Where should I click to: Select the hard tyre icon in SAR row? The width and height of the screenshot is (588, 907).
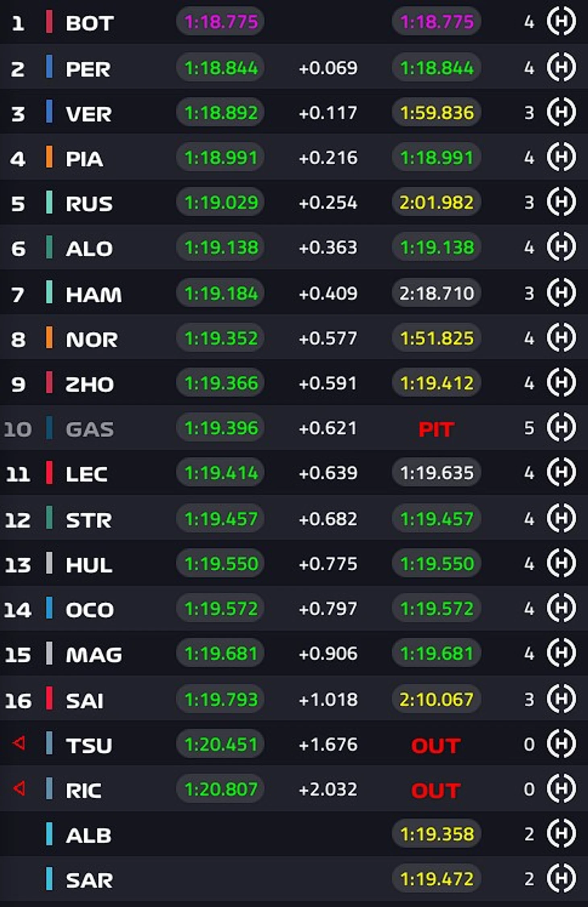point(561,878)
